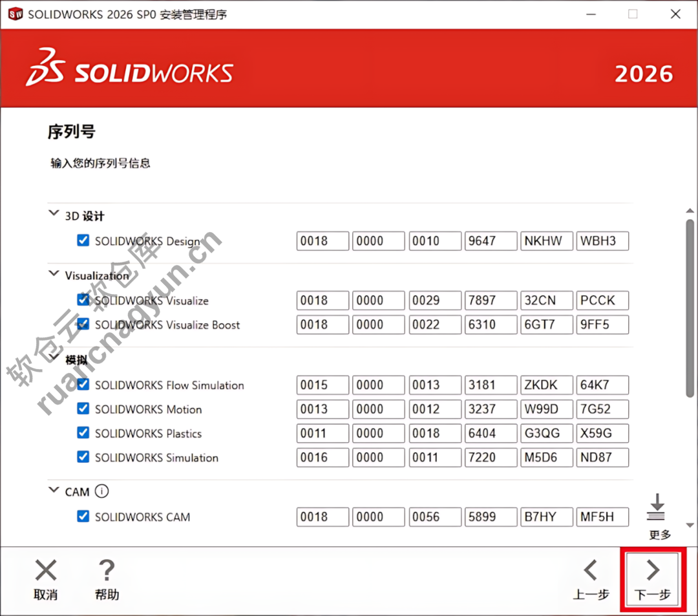Screen dimensions: 698x616
Task: Uncheck SOLIDWORKS Flow Simulation
Action: coord(83,385)
